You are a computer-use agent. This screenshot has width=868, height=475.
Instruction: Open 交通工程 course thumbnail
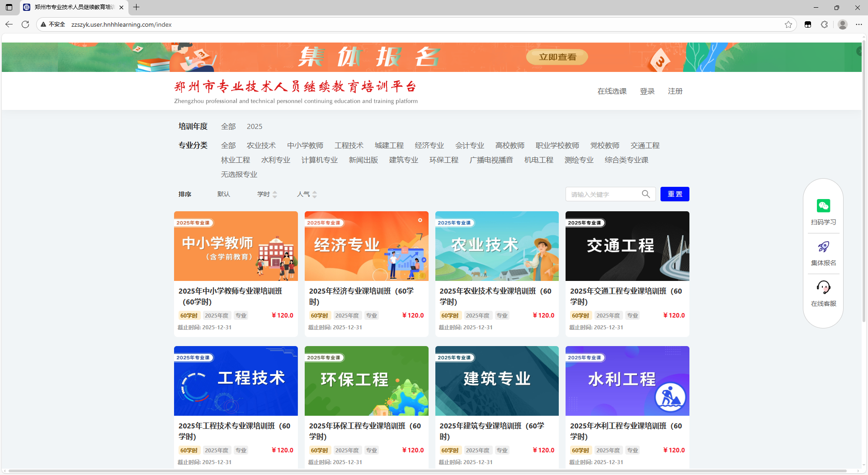coord(627,246)
